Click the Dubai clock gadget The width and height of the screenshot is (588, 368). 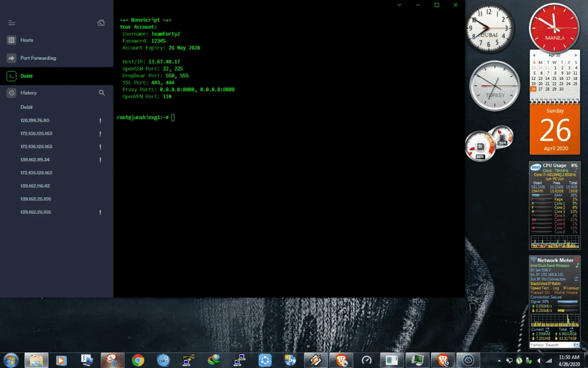click(x=489, y=29)
